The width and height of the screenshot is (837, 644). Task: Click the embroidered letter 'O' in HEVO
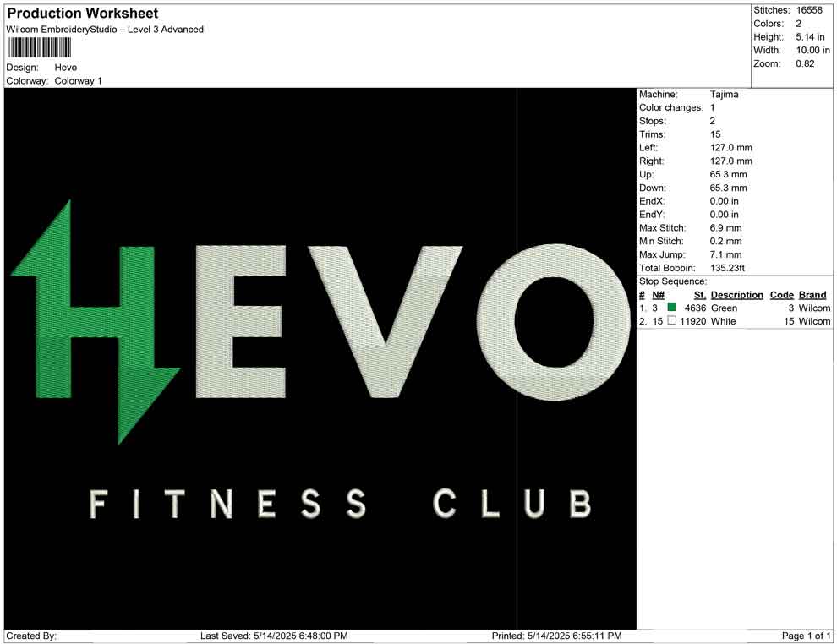[x=555, y=322]
